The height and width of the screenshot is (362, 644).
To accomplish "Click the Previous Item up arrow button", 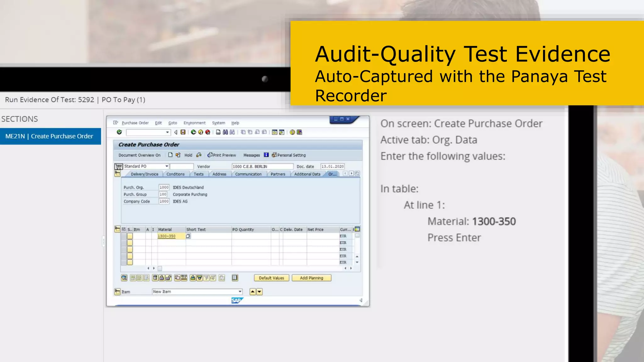I will 253,292.
